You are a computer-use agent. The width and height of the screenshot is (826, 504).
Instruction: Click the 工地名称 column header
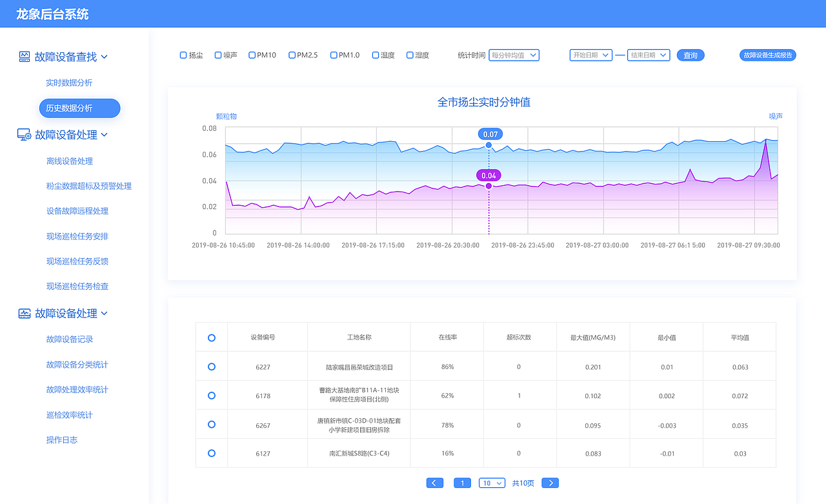point(359,338)
